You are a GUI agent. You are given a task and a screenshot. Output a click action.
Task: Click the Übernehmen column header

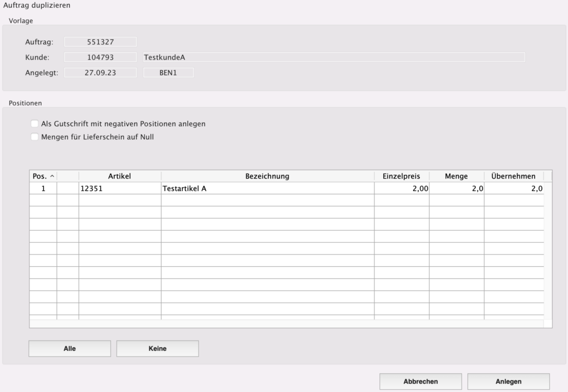(513, 176)
